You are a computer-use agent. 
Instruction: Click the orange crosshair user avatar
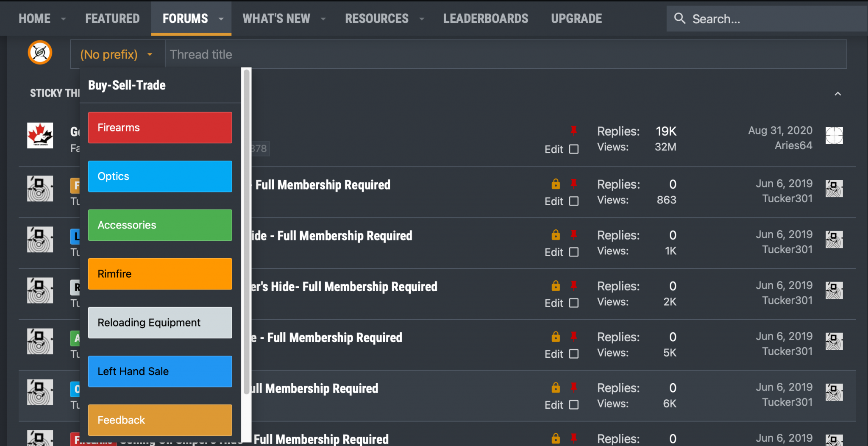[x=40, y=53]
